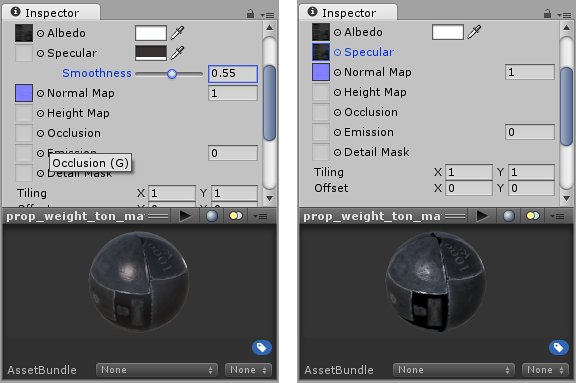Open right Albedo texture picker circle
This screenshot has height=383, width=576.
tap(337, 32)
